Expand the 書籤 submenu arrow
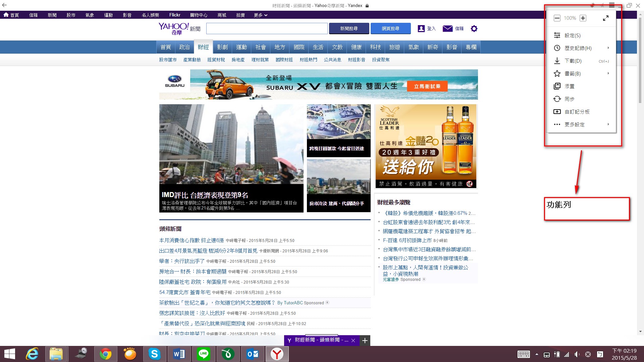Image resolution: width=644 pixels, height=362 pixels. pyautogui.click(x=608, y=73)
